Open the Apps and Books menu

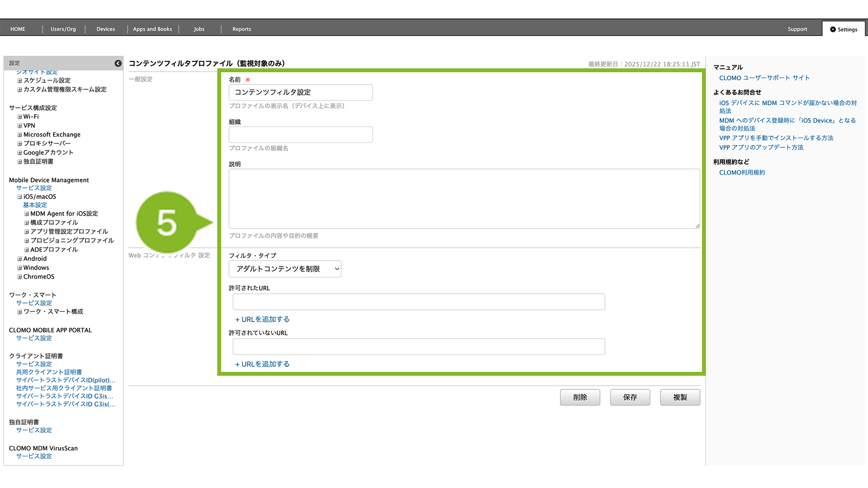point(152,29)
